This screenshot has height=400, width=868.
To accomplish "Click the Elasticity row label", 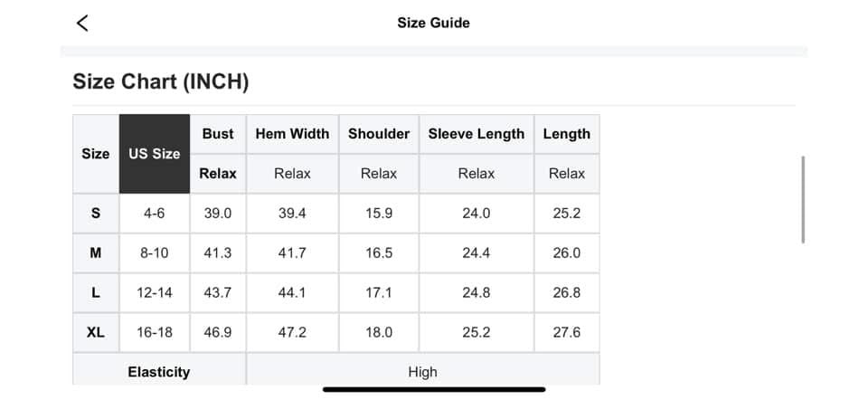I will point(159,371).
